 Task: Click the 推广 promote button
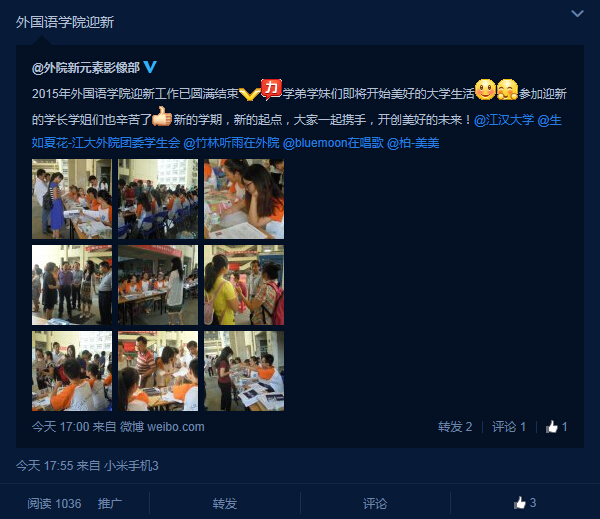click(x=110, y=503)
